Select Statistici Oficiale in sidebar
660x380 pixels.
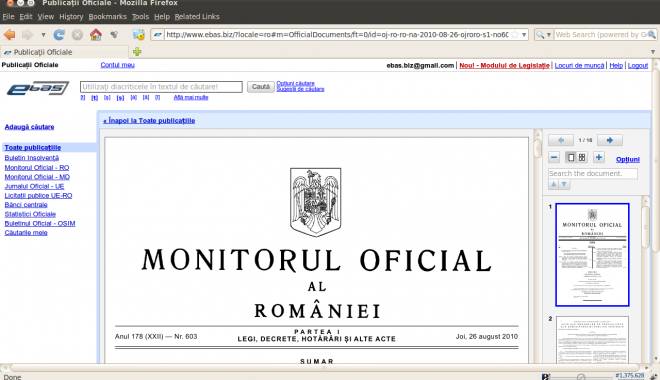(x=30, y=214)
